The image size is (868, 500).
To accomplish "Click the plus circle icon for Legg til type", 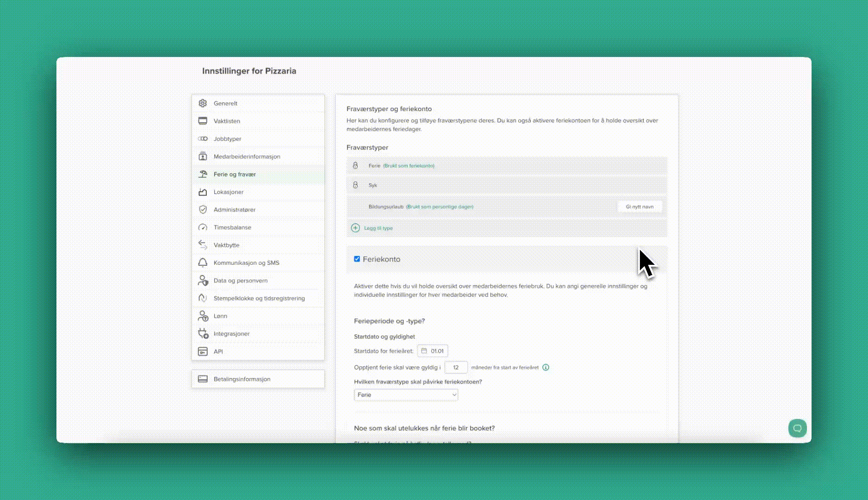I will coord(355,228).
